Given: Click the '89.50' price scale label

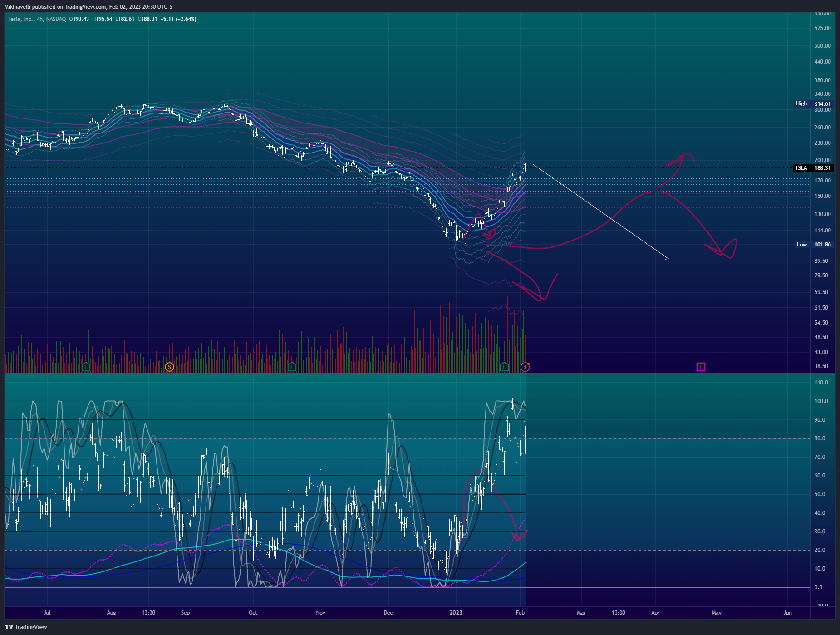Looking at the screenshot, I should (821, 261).
